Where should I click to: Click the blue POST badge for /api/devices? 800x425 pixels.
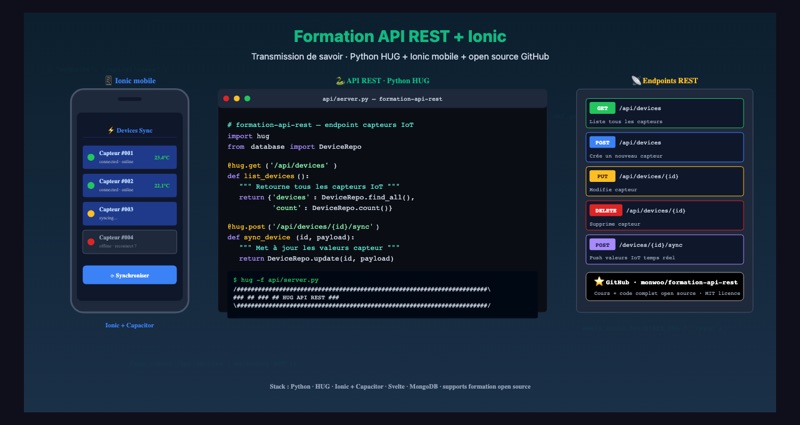point(602,142)
